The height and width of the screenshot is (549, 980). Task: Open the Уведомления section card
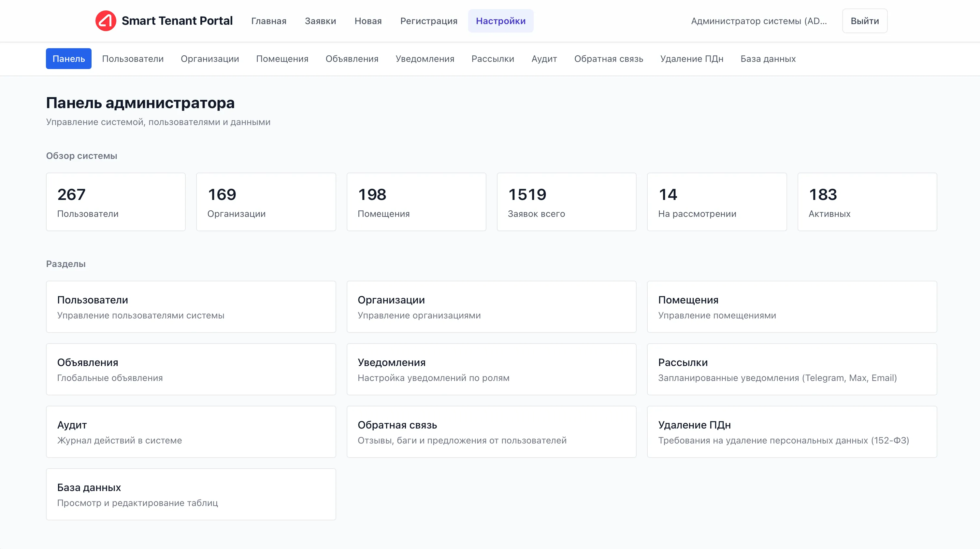coord(492,369)
